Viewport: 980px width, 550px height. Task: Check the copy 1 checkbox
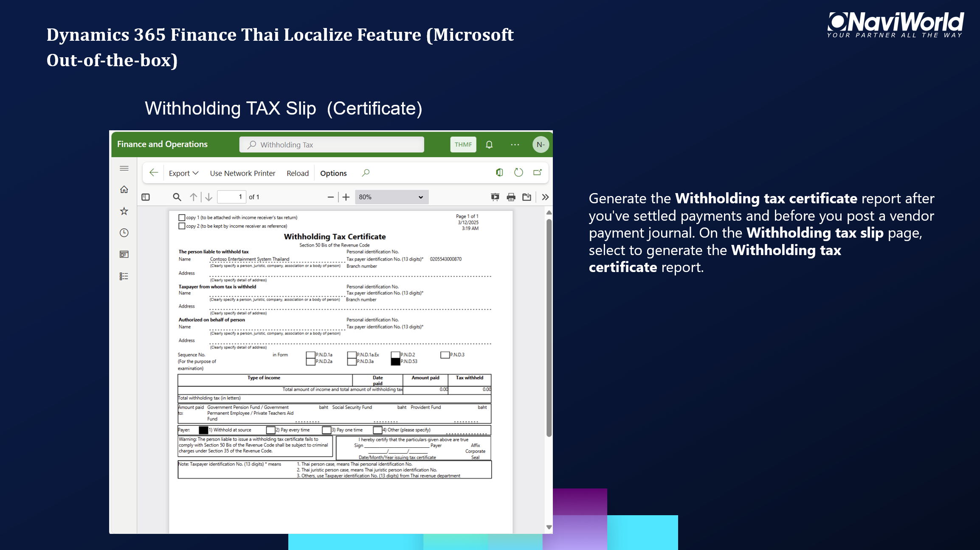[182, 217]
